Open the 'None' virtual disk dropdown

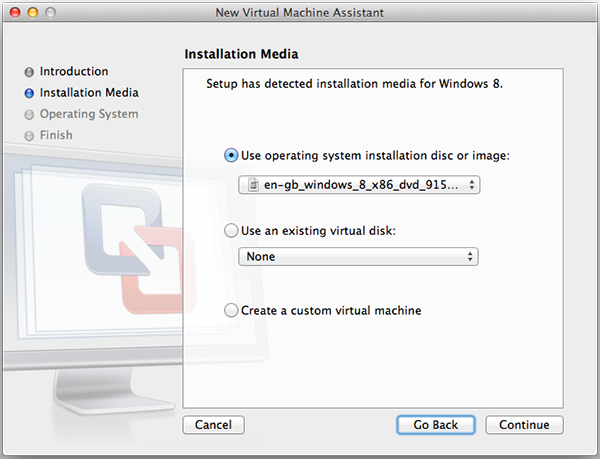point(358,257)
